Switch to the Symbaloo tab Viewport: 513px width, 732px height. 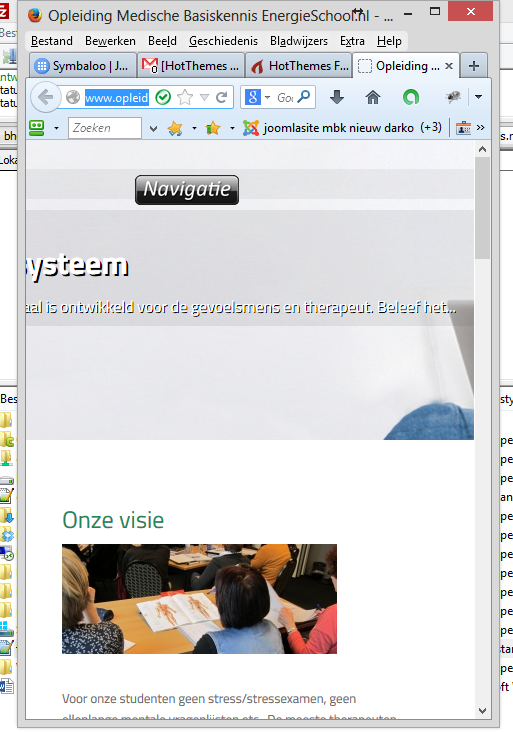84,66
